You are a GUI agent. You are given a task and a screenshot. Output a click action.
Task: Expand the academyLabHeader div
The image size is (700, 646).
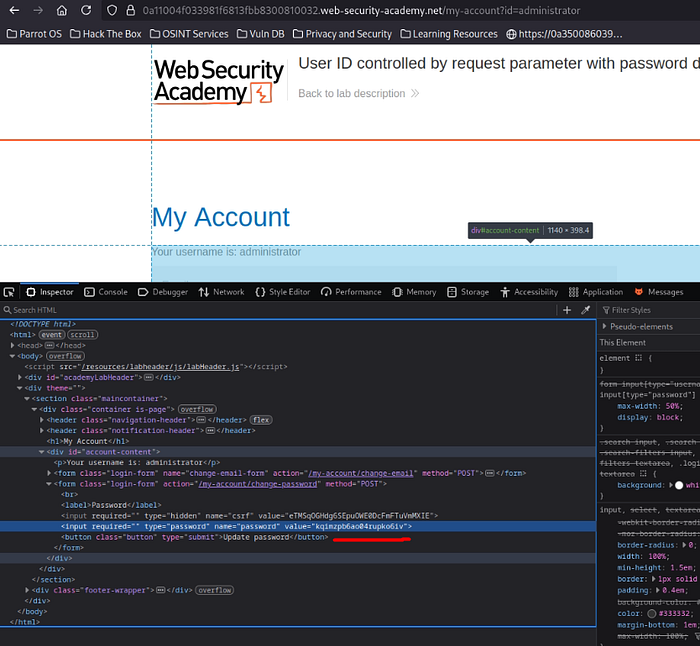[x=20, y=377]
